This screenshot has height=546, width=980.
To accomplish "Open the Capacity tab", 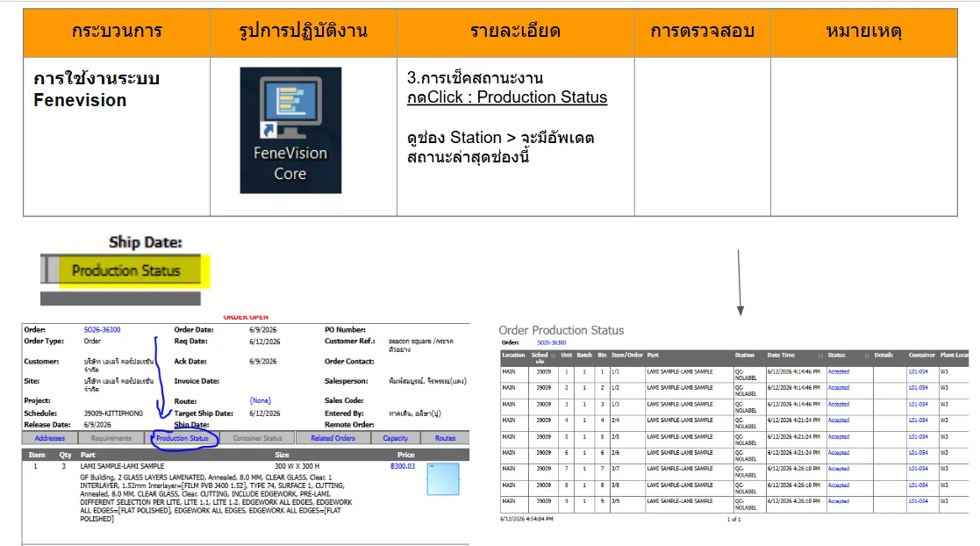I will [395, 438].
